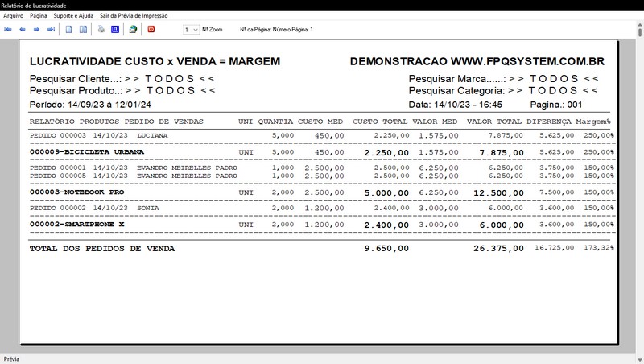Open the Arquivo menu
644x364 pixels.
point(14,15)
